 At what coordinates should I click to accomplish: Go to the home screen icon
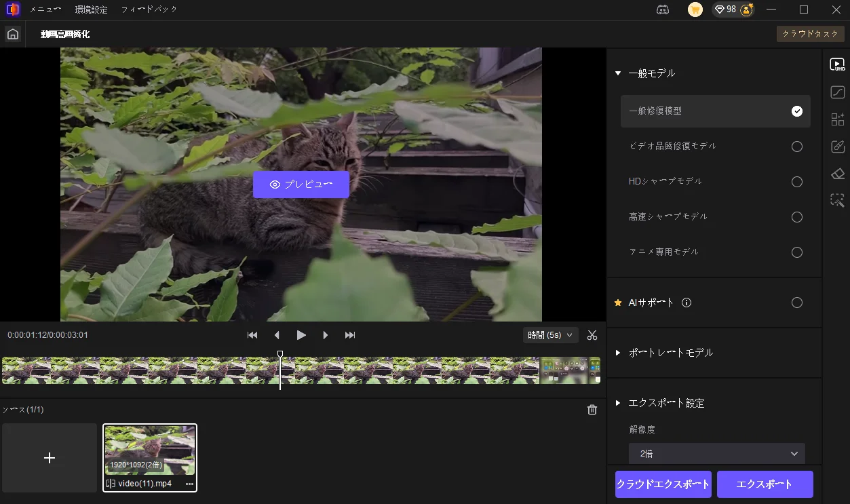12,35
